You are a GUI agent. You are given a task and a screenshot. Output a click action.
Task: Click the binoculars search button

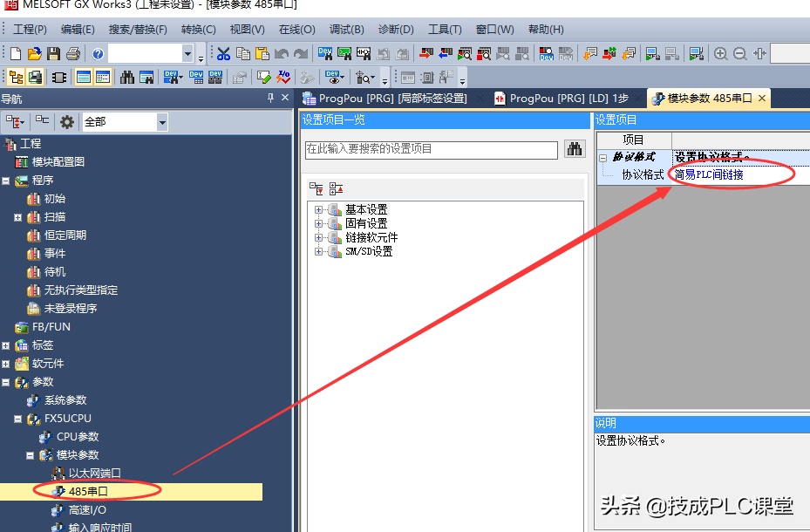pyautogui.click(x=575, y=149)
